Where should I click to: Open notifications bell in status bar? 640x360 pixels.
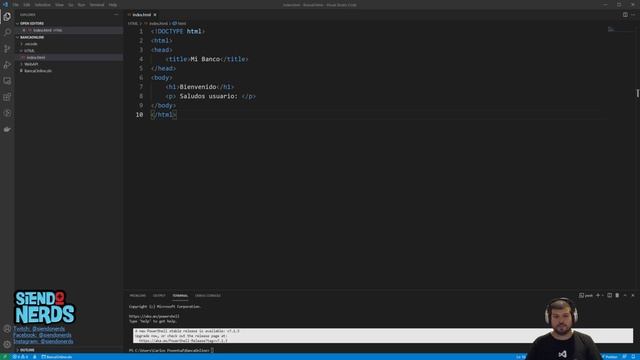click(633, 357)
